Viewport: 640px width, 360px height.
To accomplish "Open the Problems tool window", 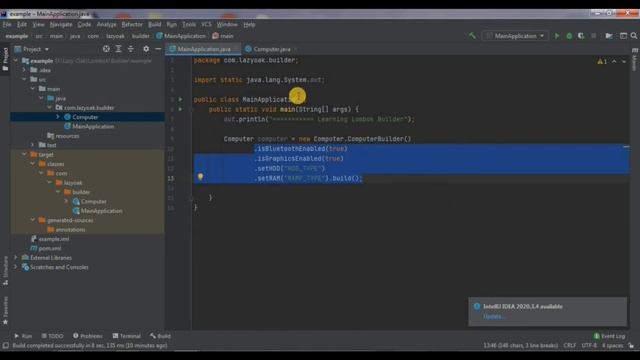I will [88, 336].
